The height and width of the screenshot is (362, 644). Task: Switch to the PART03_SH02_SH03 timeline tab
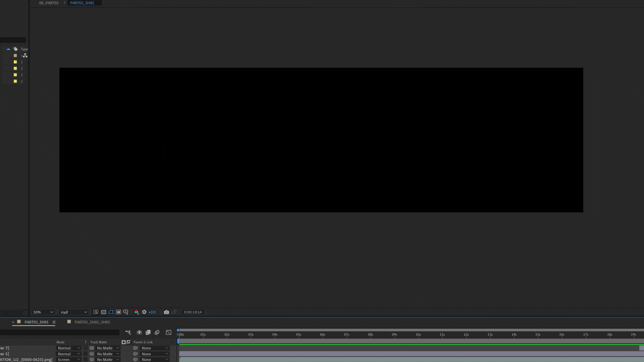pyautogui.click(x=92, y=322)
